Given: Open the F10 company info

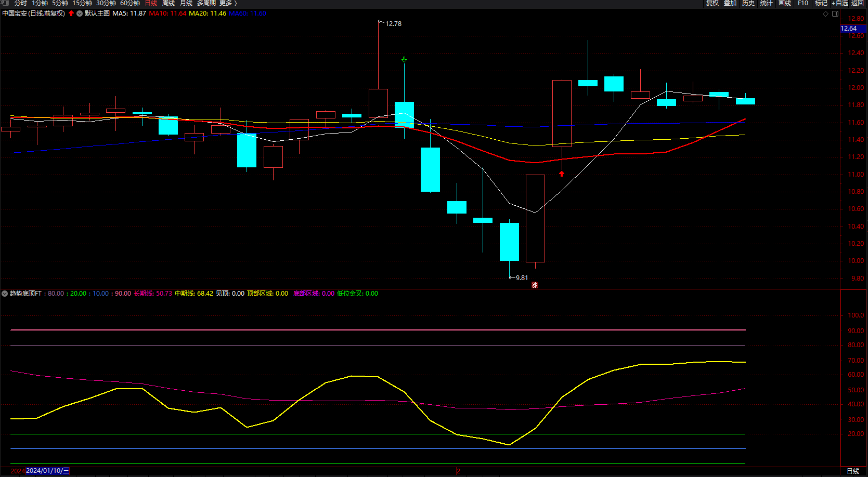Looking at the screenshot, I should point(803,3).
